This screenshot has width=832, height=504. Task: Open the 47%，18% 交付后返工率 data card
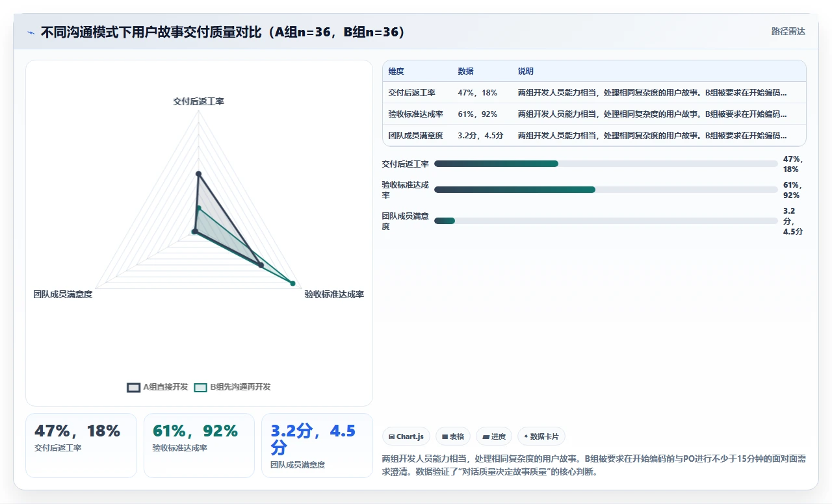(81, 446)
